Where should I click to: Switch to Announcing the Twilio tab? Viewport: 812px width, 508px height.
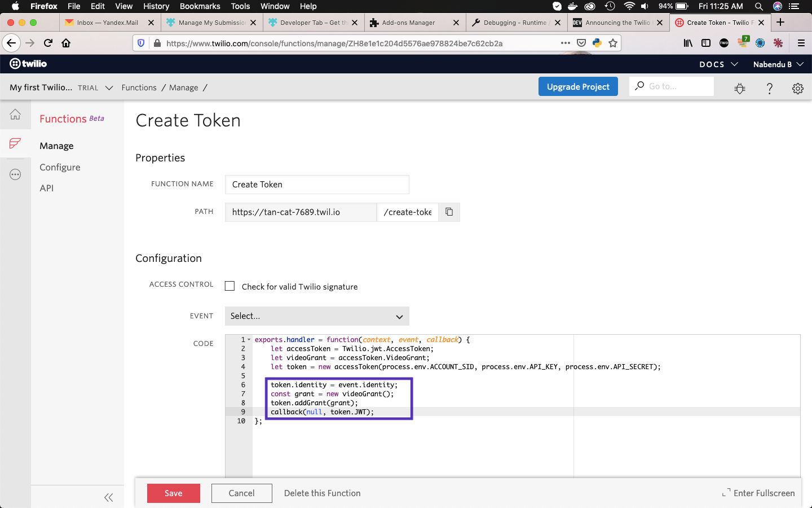[617, 23]
